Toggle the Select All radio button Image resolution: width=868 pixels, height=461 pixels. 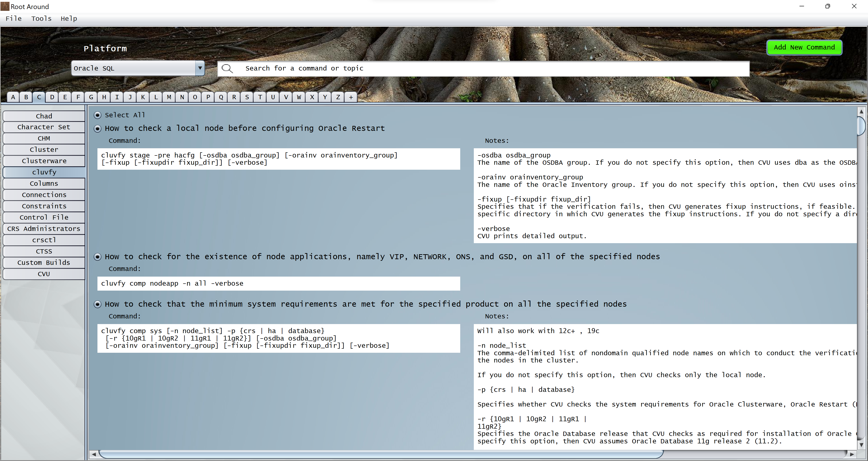pos(97,115)
